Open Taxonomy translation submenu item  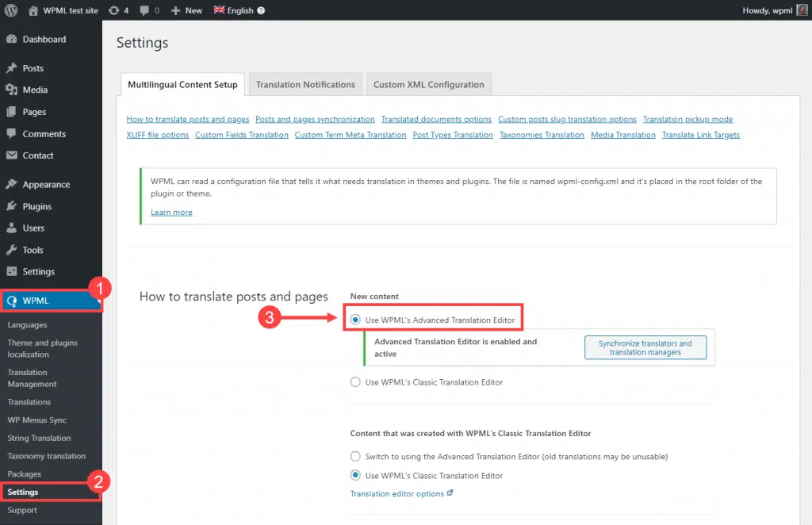47,456
